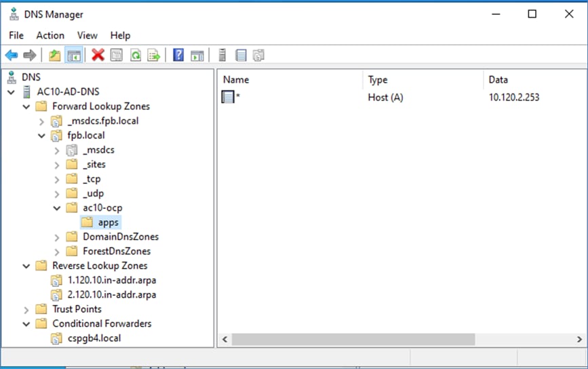Select the ac10-ocp tree label

tap(102, 208)
